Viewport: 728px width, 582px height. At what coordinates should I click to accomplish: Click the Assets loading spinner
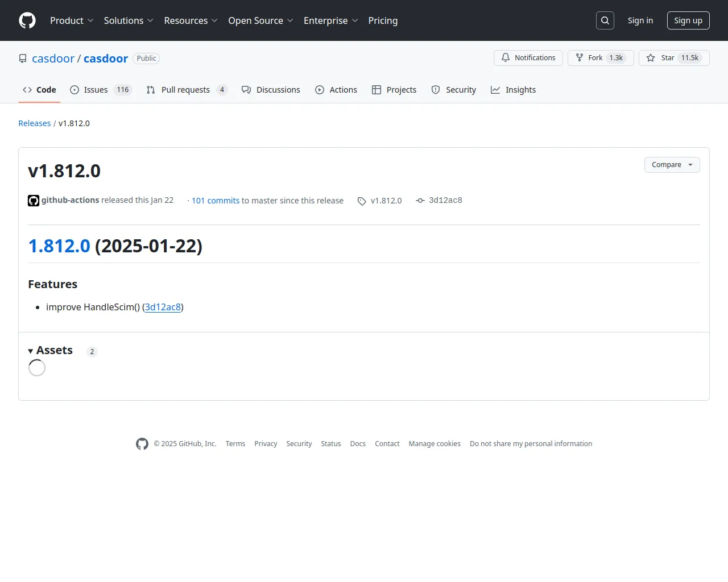coord(37,368)
